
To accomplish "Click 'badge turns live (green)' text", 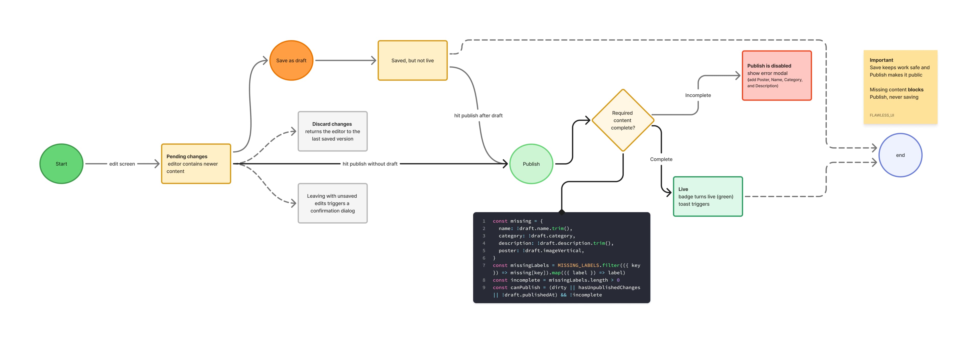I will click(x=706, y=196).
